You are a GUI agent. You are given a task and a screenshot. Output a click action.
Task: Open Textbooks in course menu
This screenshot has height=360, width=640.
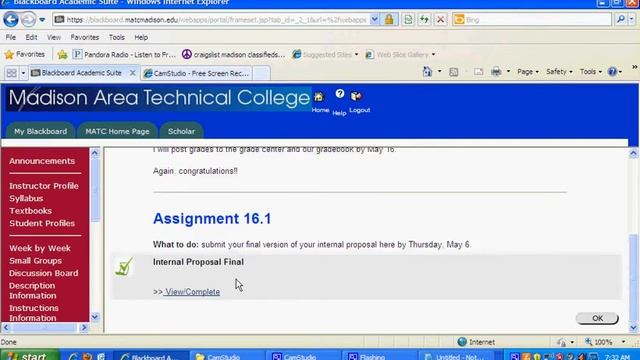[x=31, y=211]
